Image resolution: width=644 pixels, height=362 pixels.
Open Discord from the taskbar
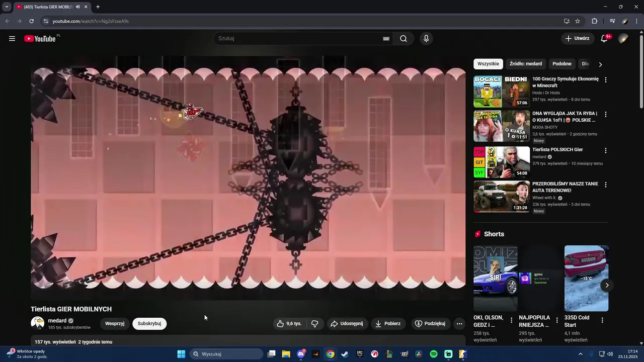[x=300, y=354]
